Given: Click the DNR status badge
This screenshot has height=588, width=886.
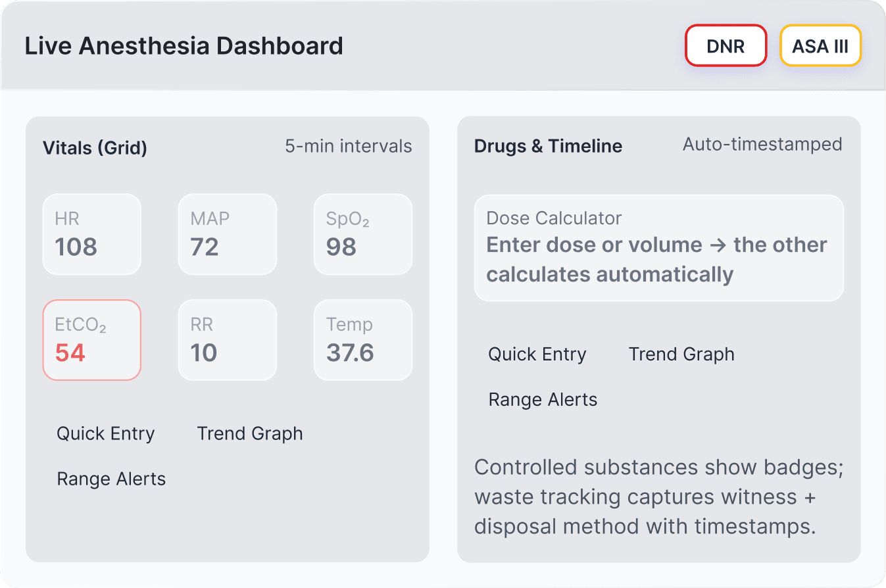Looking at the screenshot, I should [726, 45].
